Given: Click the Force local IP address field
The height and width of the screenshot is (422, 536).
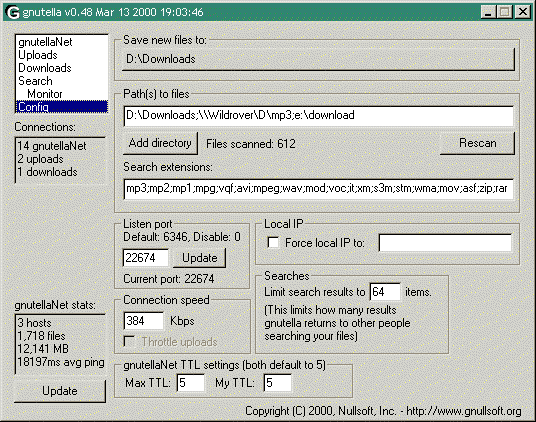Looking at the screenshot, I should pyautogui.click(x=445, y=243).
